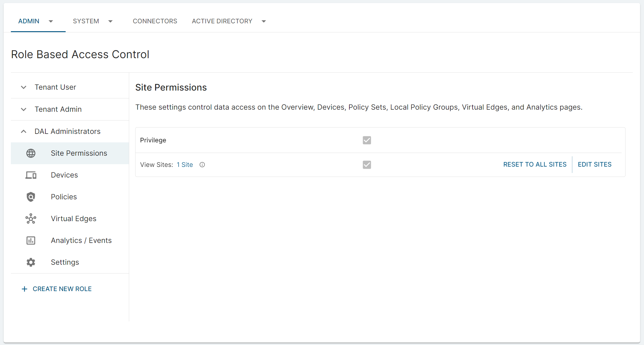
Task: Click the Analytics / Events chart icon
Action: pyautogui.click(x=31, y=241)
